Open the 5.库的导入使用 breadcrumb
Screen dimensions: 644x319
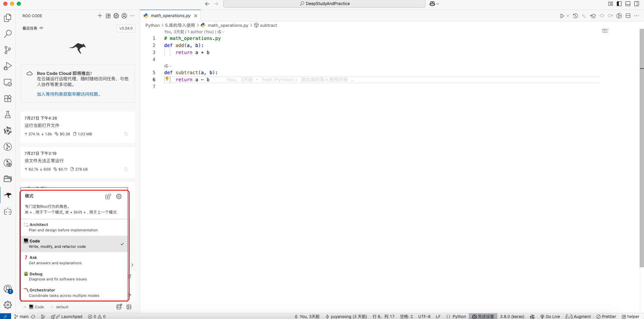click(180, 25)
